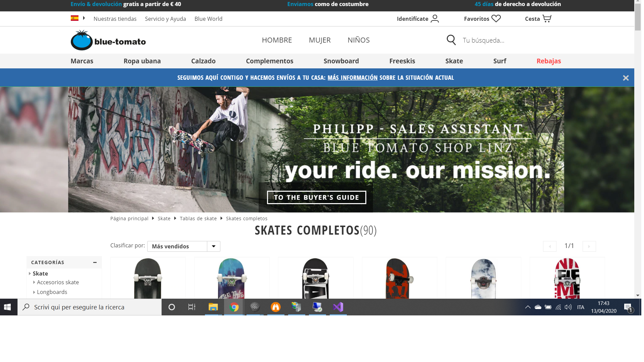Image resolution: width=644 pixels, height=362 pixels.
Task: Open Blue World link
Action: click(x=208, y=19)
